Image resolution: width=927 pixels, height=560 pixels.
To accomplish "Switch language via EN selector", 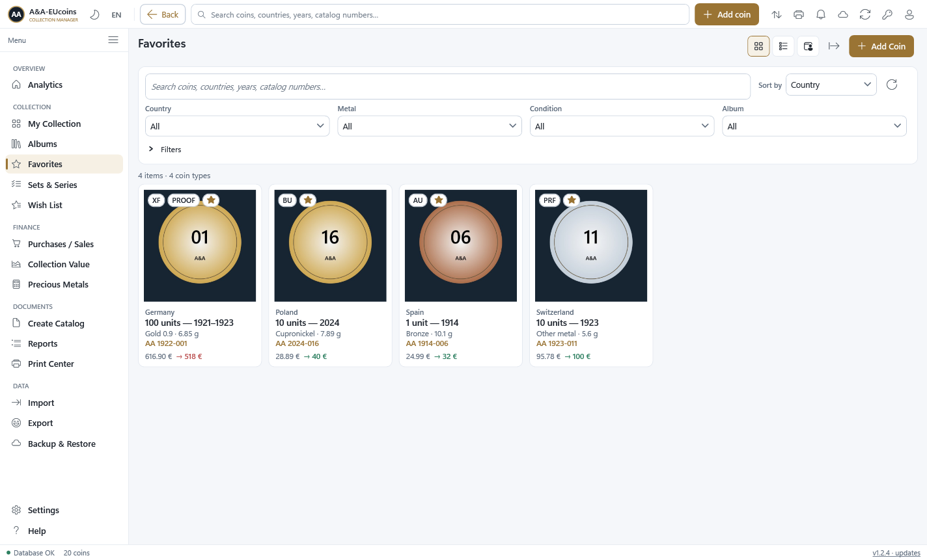I will coord(117,14).
